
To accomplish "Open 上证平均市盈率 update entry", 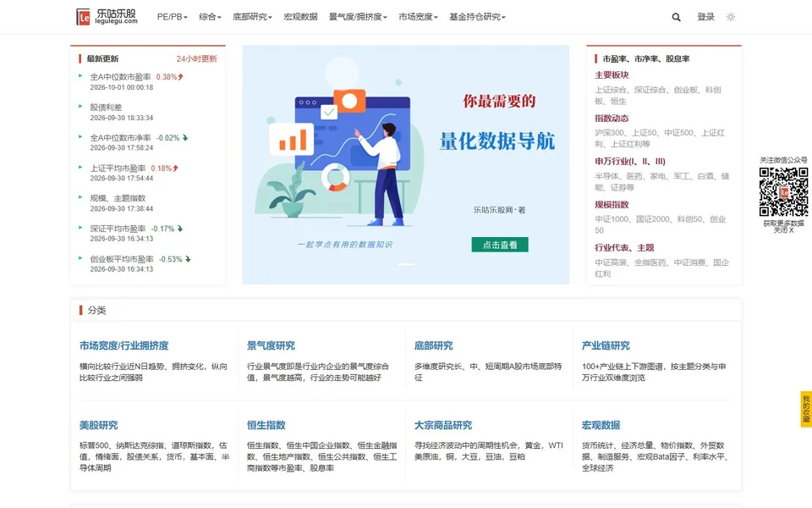I will pyautogui.click(x=118, y=168).
